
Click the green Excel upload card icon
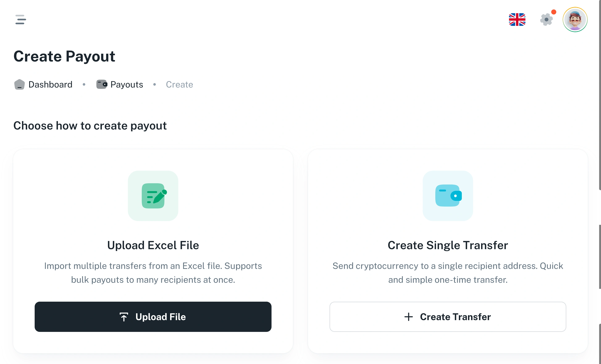[153, 196]
